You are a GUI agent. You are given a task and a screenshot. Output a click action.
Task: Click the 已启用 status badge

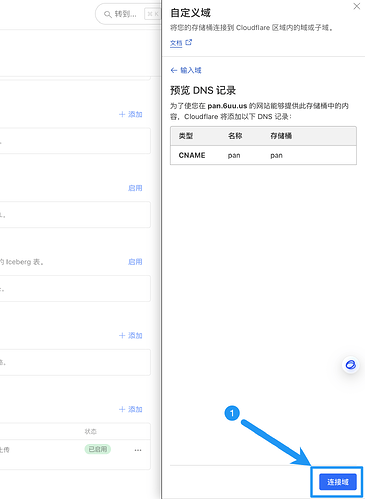click(x=98, y=449)
